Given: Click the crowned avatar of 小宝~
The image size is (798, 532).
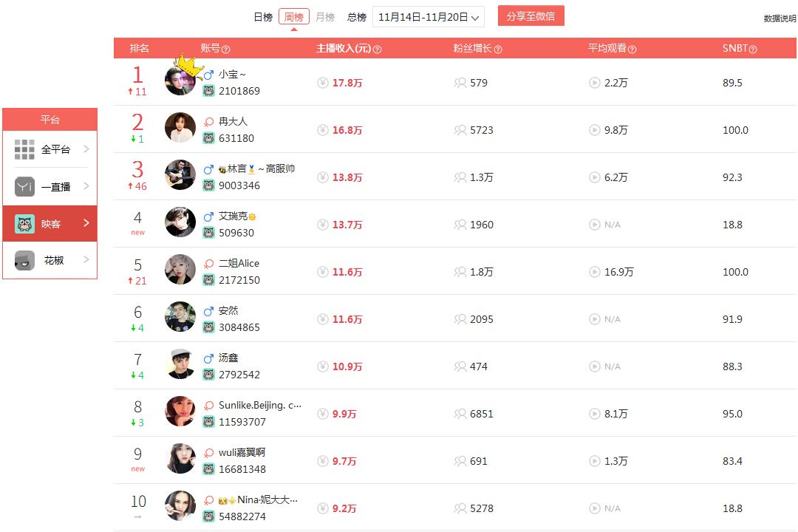Looking at the screenshot, I should pos(180,79).
